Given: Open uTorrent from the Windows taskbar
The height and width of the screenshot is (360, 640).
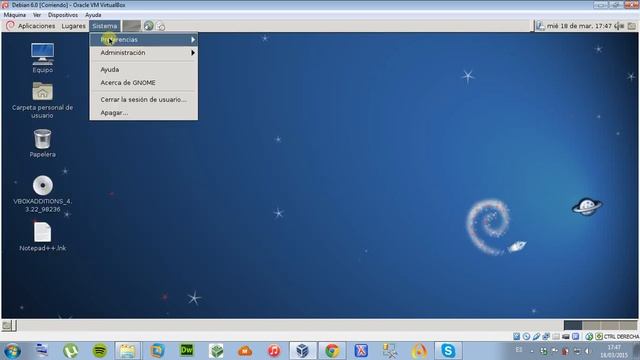Looking at the screenshot, I should (x=71, y=351).
